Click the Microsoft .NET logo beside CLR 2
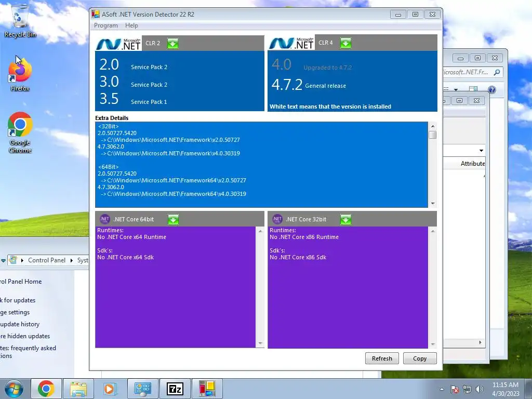Viewport: 532px width, 399px height. 118,44
